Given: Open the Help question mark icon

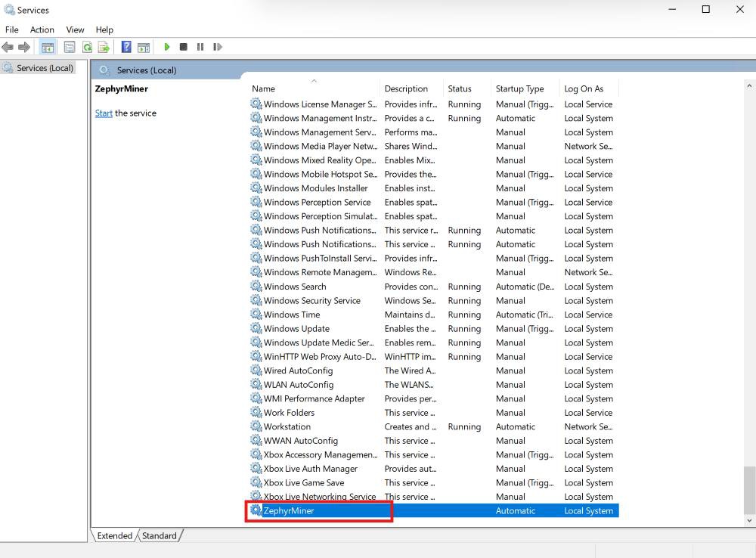Looking at the screenshot, I should click(126, 47).
